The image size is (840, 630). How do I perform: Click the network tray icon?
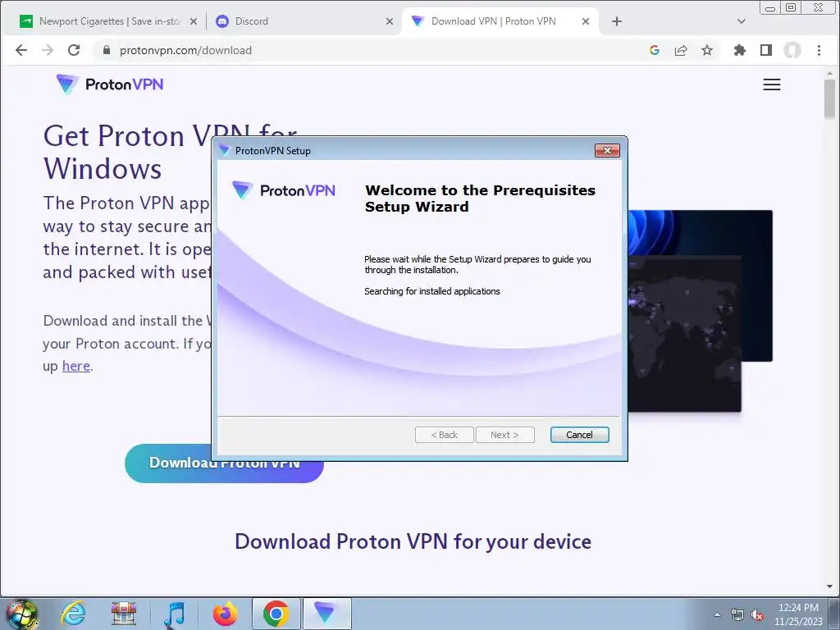pyautogui.click(x=737, y=615)
